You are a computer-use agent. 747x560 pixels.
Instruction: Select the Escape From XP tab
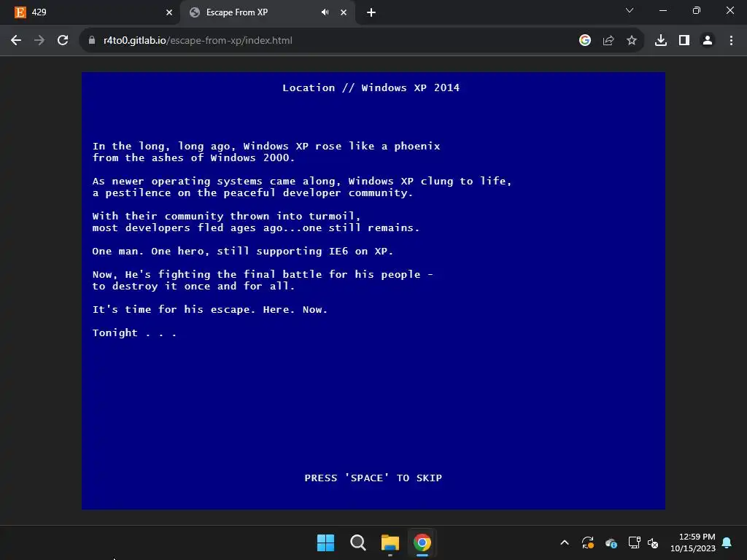267,12
